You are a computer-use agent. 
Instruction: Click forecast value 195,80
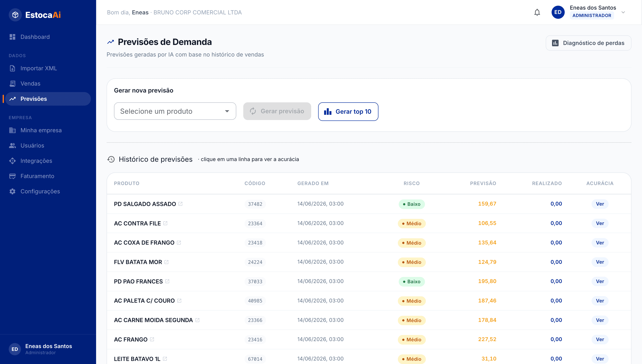coord(487,281)
